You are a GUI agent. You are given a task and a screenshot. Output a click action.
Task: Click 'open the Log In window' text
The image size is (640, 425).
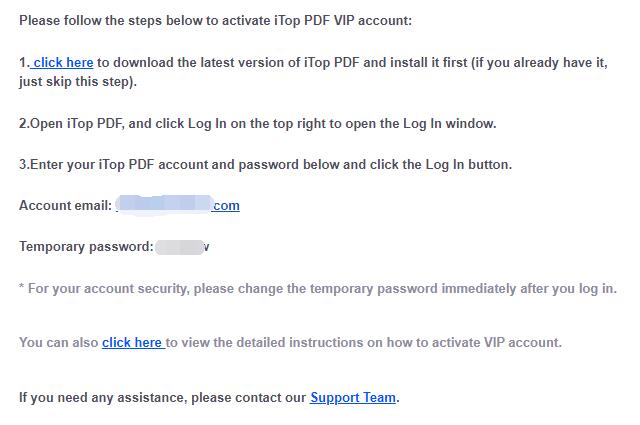(x=420, y=124)
